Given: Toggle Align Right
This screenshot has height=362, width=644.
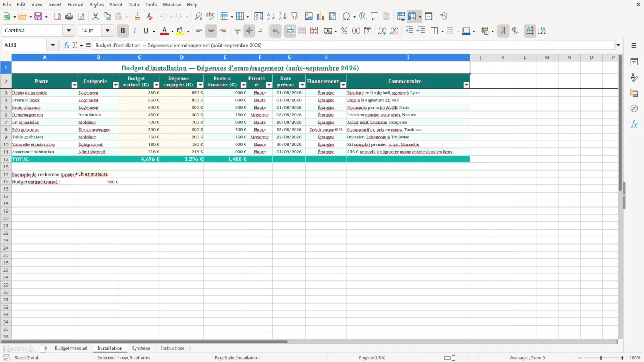Looking at the screenshot, I should (223, 31).
